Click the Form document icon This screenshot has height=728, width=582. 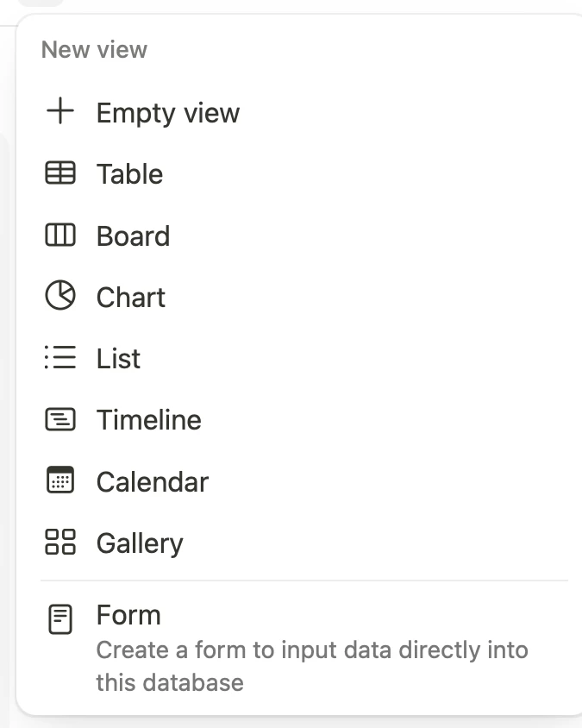tap(60, 619)
